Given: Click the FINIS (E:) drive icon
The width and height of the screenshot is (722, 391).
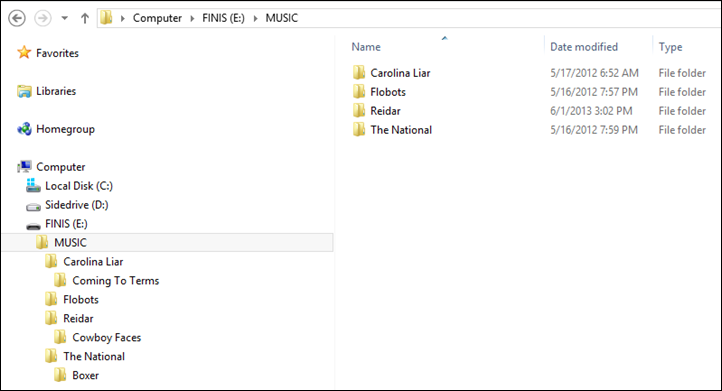Looking at the screenshot, I should 33,226.
